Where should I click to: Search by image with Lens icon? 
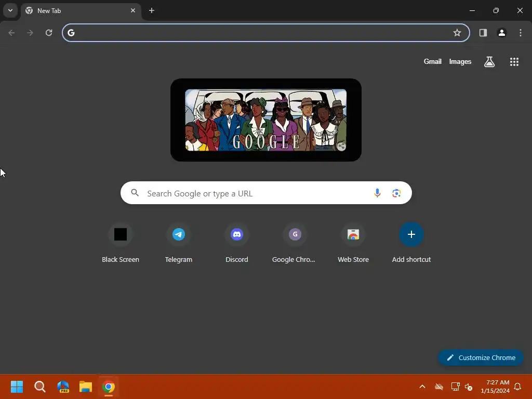pyautogui.click(x=396, y=193)
